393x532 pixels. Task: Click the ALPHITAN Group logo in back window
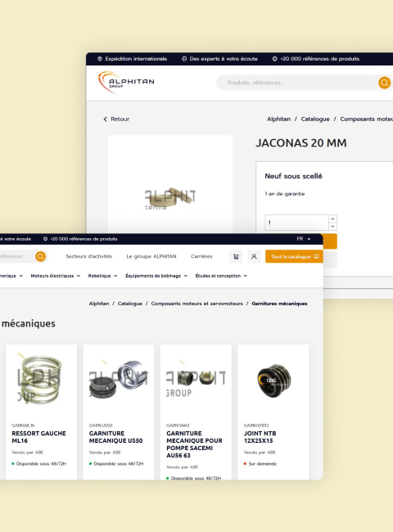click(126, 82)
